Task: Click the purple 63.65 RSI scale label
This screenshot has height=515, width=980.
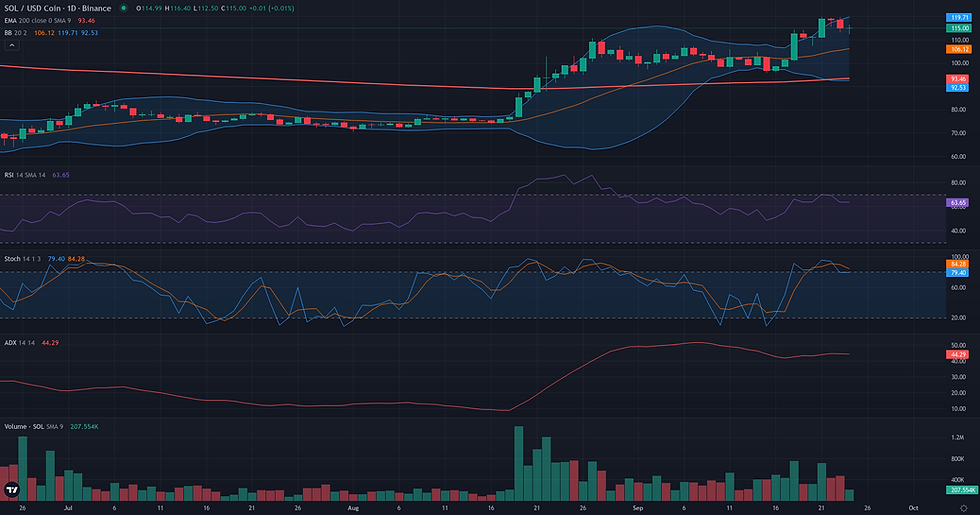Action: [x=958, y=202]
